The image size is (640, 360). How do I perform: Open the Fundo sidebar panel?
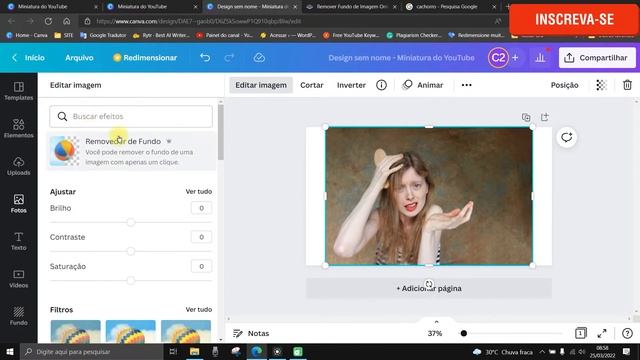point(18,316)
